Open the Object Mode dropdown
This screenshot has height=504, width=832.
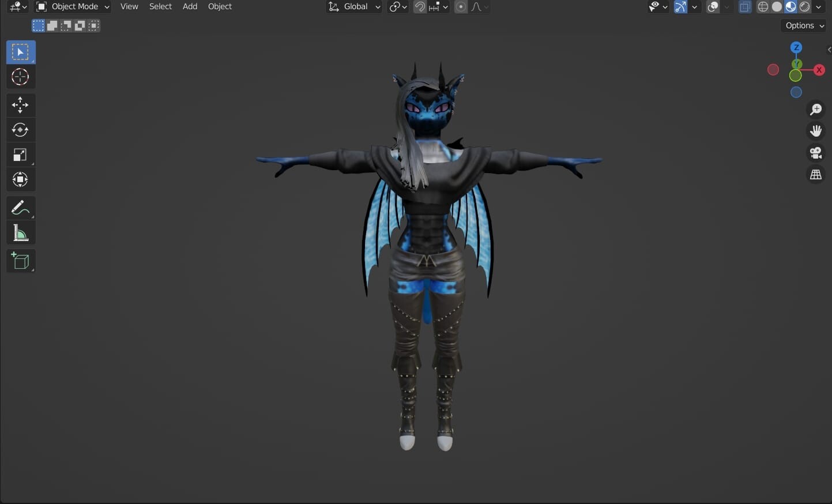point(72,6)
